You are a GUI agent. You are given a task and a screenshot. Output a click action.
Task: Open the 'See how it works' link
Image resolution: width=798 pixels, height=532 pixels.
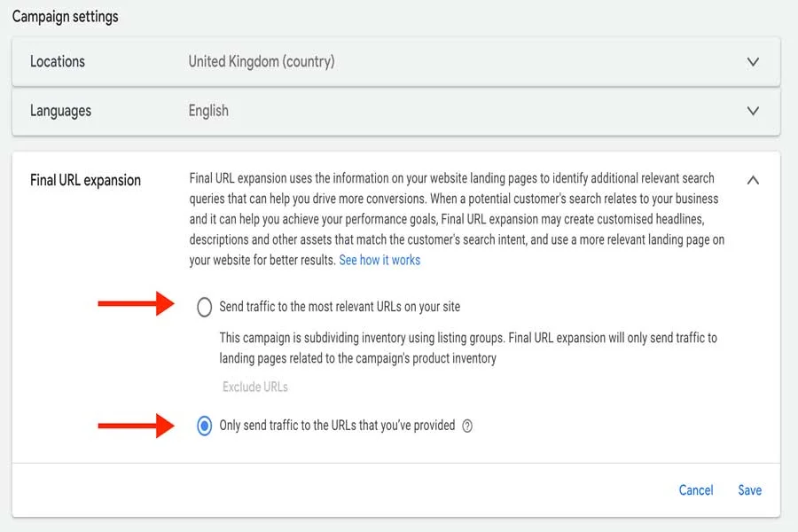click(379, 261)
